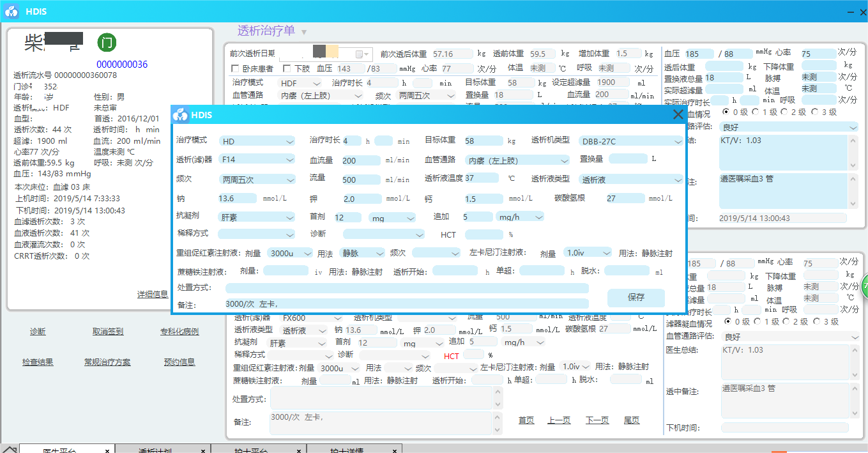Expand the 透析治疗单 heading triangle
This screenshot has height=453, width=868.
304,32
